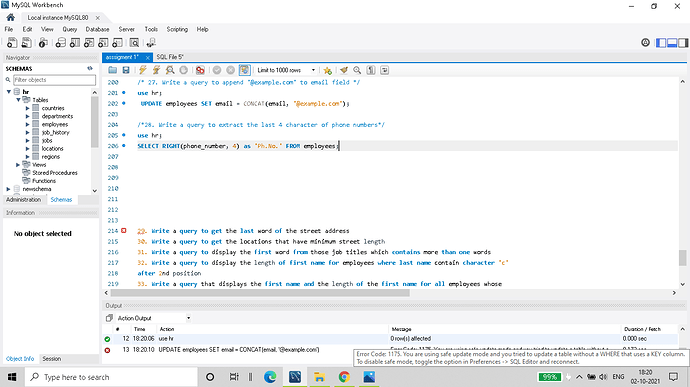
Task: Open the Database menu
Action: pos(97,29)
